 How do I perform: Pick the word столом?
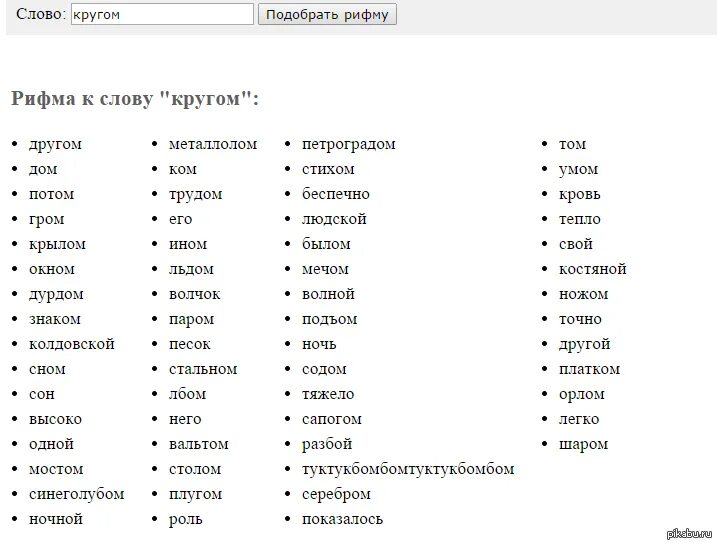[195, 469]
